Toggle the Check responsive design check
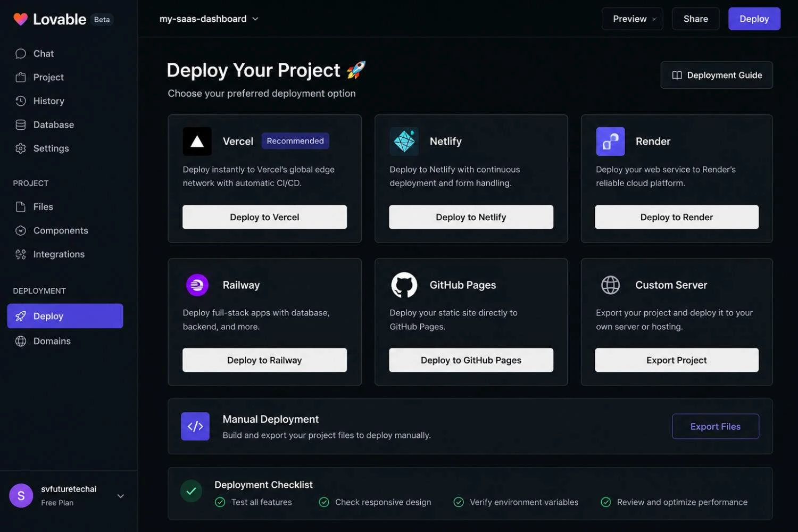 [324, 502]
